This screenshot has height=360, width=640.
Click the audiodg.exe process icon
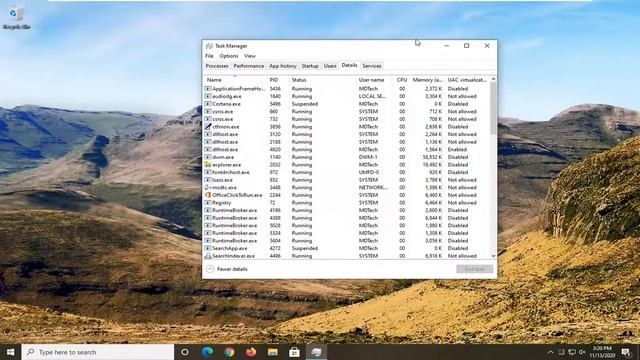point(208,96)
